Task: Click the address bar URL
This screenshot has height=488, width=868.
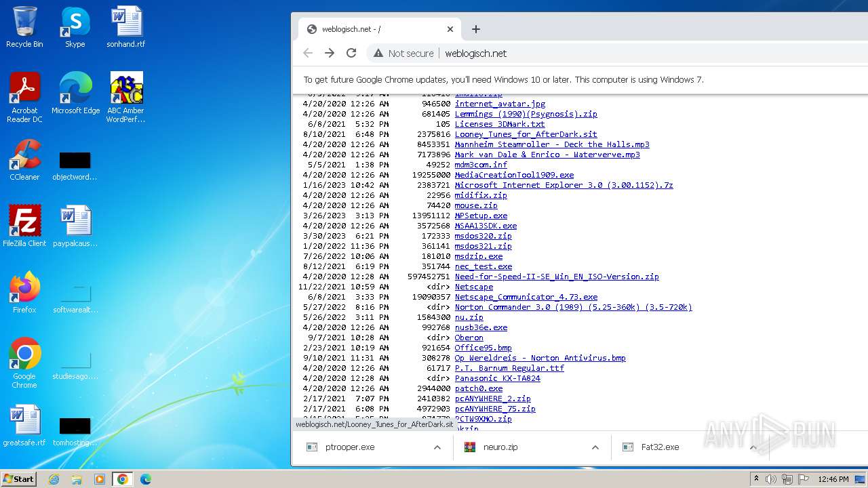Action: click(476, 54)
